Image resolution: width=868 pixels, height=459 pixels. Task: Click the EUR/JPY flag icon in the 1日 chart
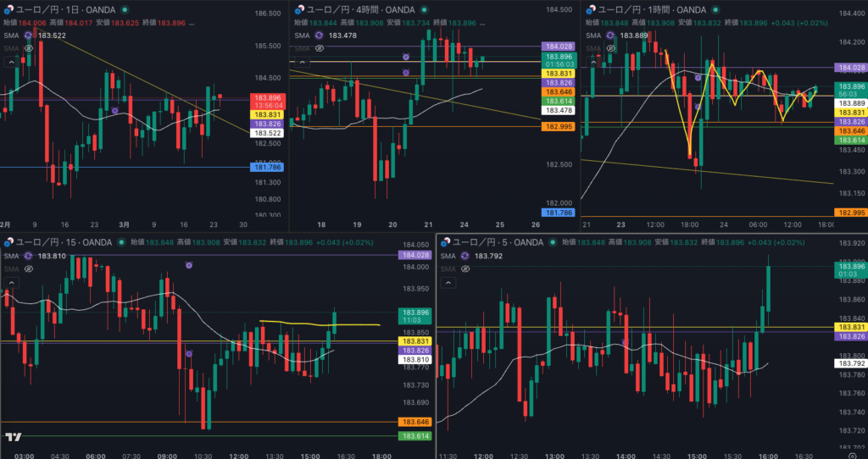pyautogui.click(x=7, y=10)
